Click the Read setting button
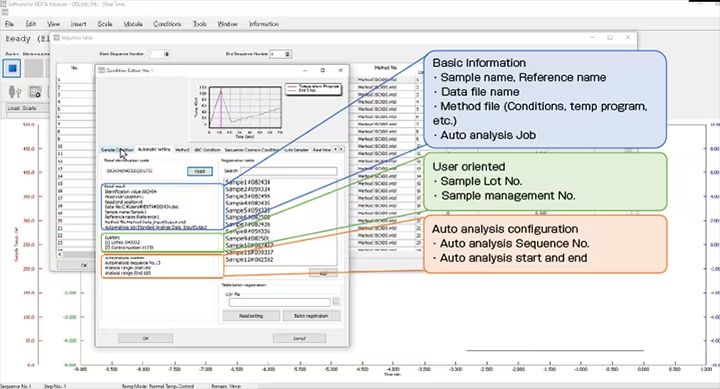The height and width of the screenshot is (389, 720). [251, 316]
